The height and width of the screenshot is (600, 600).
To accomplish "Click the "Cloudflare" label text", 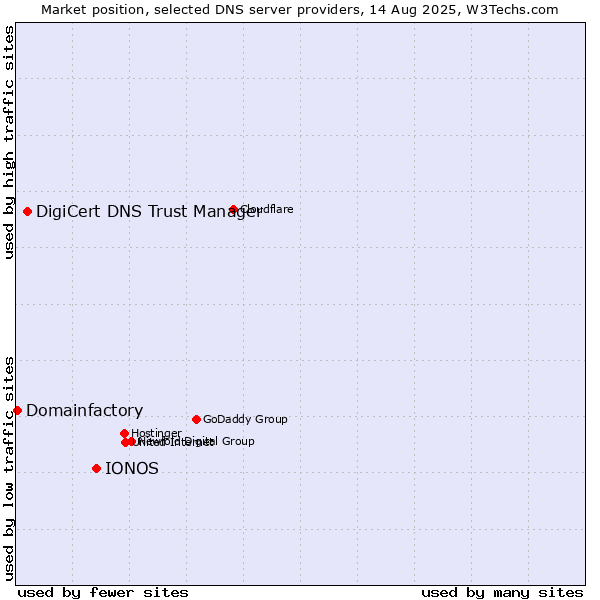I will (267, 209).
